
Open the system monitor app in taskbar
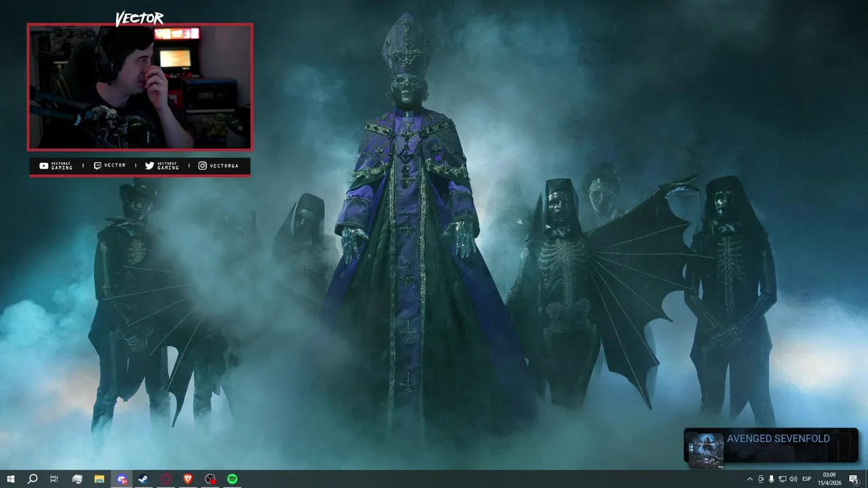pos(77,479)
